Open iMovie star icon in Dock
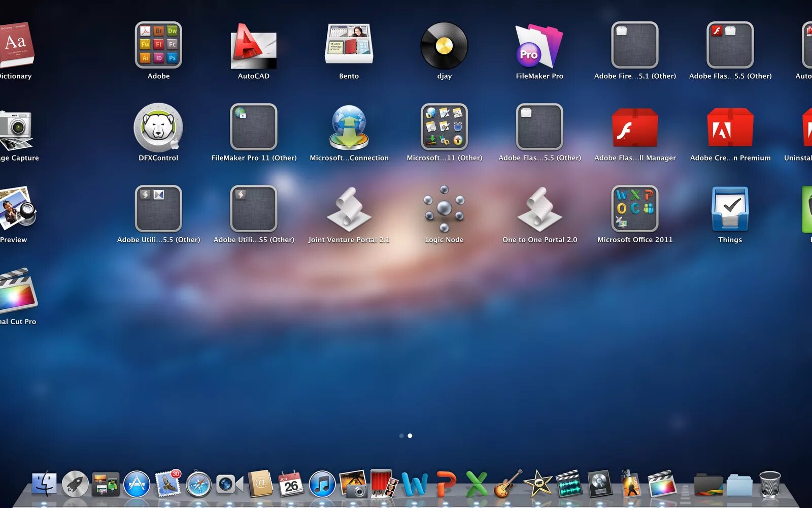812x508 pixels. tap(538, 484)
